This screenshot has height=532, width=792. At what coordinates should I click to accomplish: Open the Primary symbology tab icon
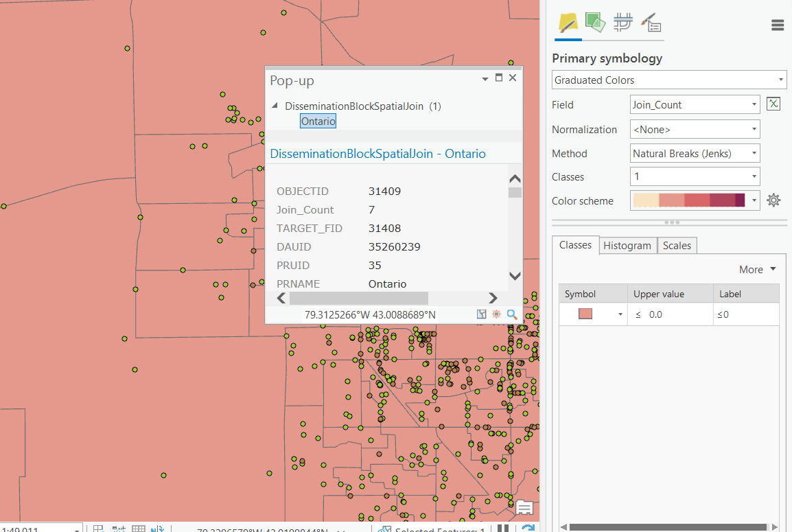tap(568, 24)
